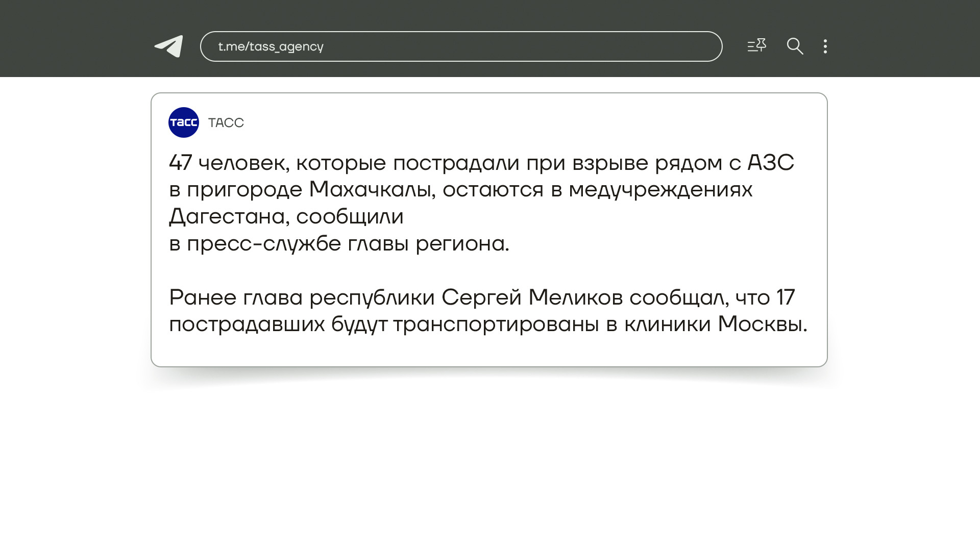
Task: Click the number 47 starting the post
Action: pyautogui.click(x=180, y=163)
